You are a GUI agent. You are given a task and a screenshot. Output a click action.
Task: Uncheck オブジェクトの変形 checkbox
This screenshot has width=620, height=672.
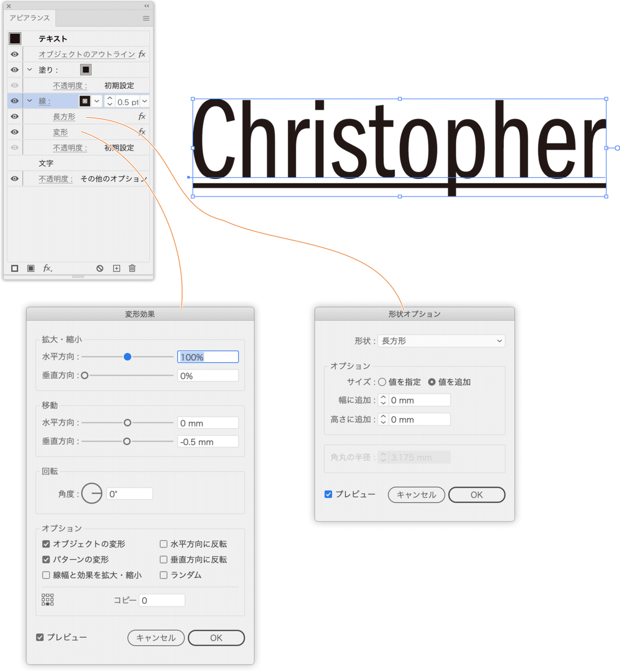click(46, 544)
